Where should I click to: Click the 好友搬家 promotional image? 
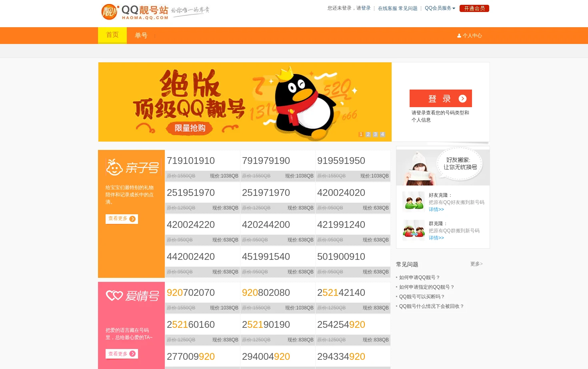click(443, 166)
